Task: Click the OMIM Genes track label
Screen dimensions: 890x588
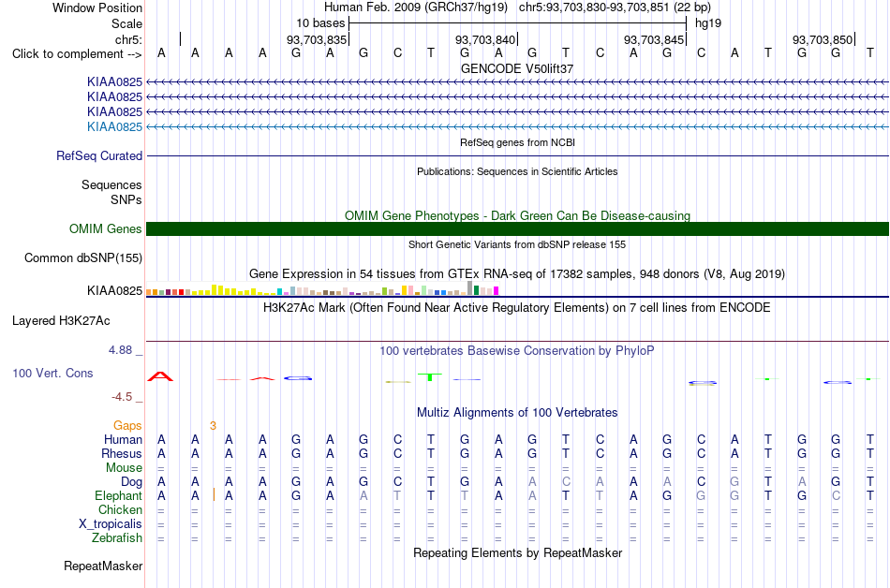Action: (x=106, y=229)
